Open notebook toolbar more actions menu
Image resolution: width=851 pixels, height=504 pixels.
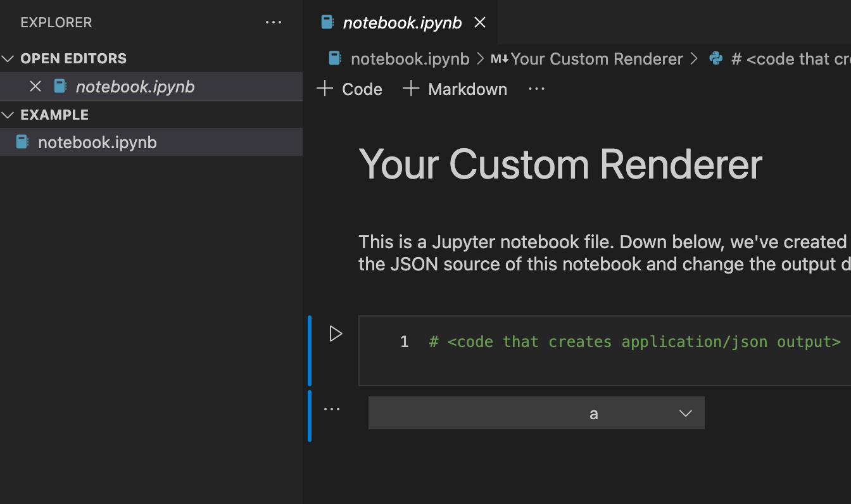point(536,89)
